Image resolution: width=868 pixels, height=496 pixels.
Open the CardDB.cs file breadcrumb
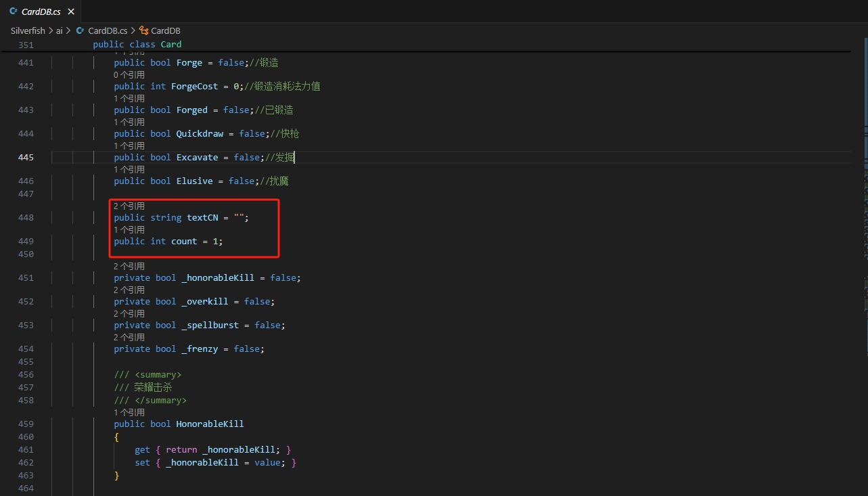(108, 30)
